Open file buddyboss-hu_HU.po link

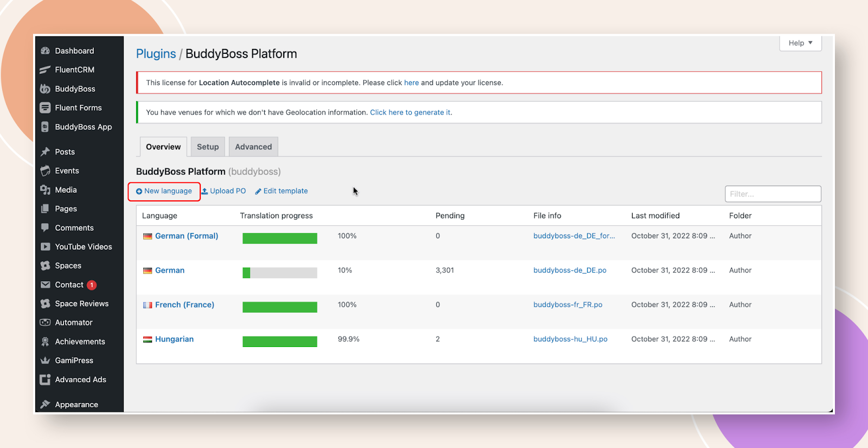570,339
